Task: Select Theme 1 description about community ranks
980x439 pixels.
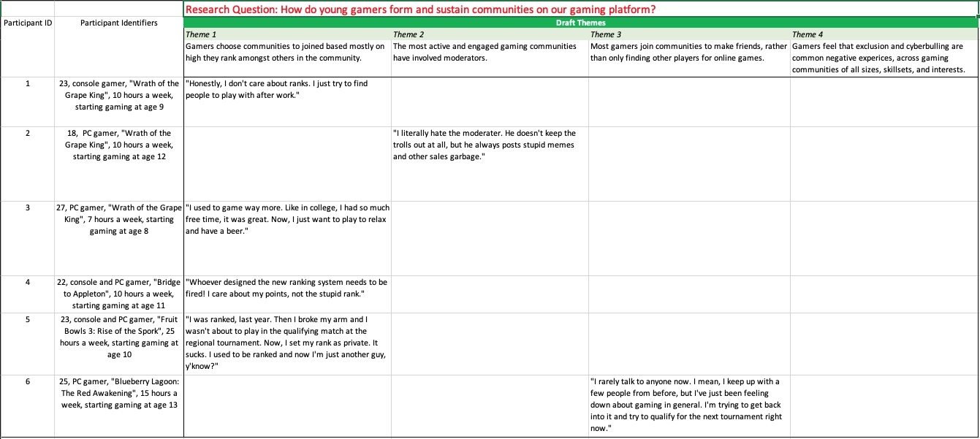Action: [x=287, y=58]
